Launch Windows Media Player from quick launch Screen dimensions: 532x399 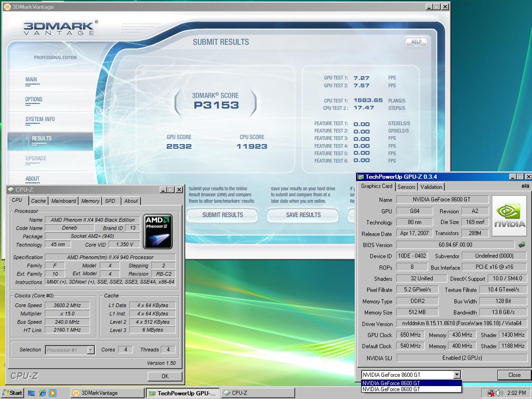(x=53, y=393)
